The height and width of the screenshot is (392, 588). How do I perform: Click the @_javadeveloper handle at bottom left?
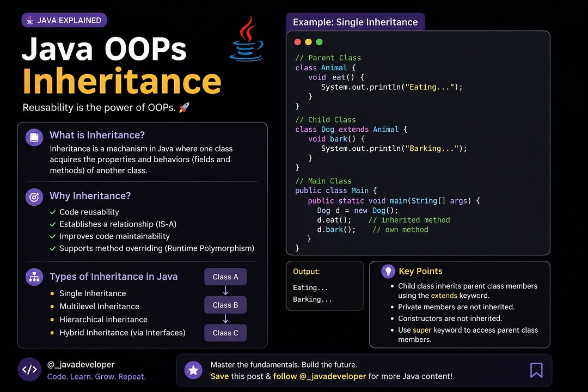(x=81, y=365)
